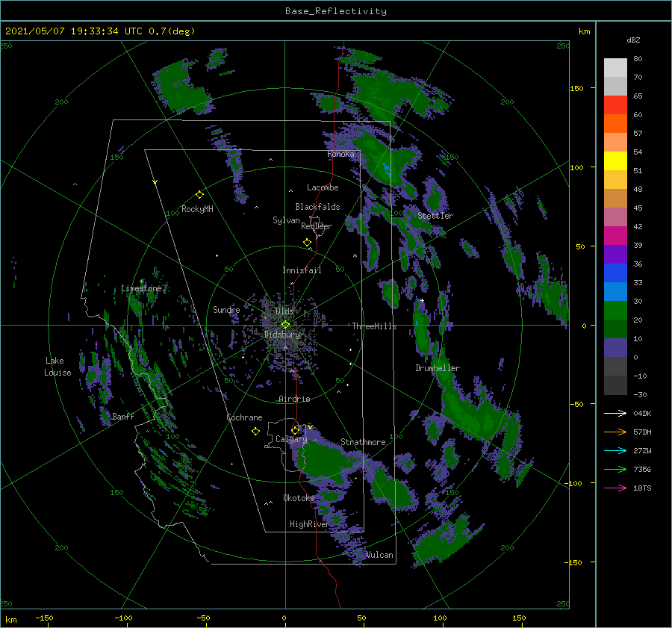Click the dBZ legend heading

pos(633,40)
